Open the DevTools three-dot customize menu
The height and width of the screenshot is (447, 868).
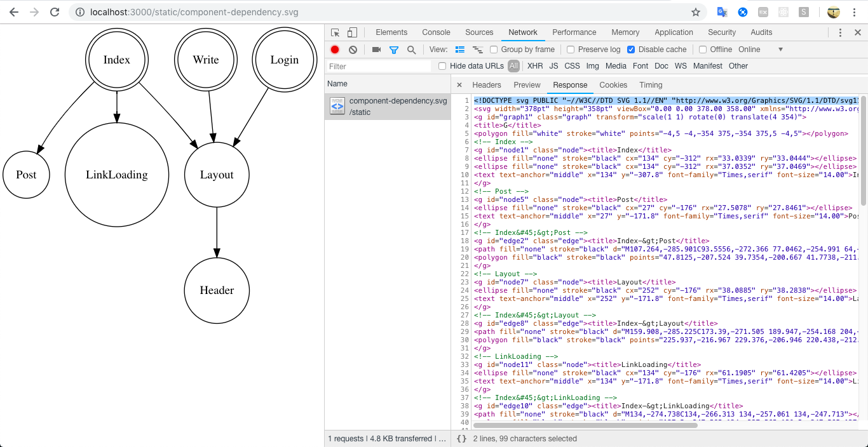tap(840, 32)
